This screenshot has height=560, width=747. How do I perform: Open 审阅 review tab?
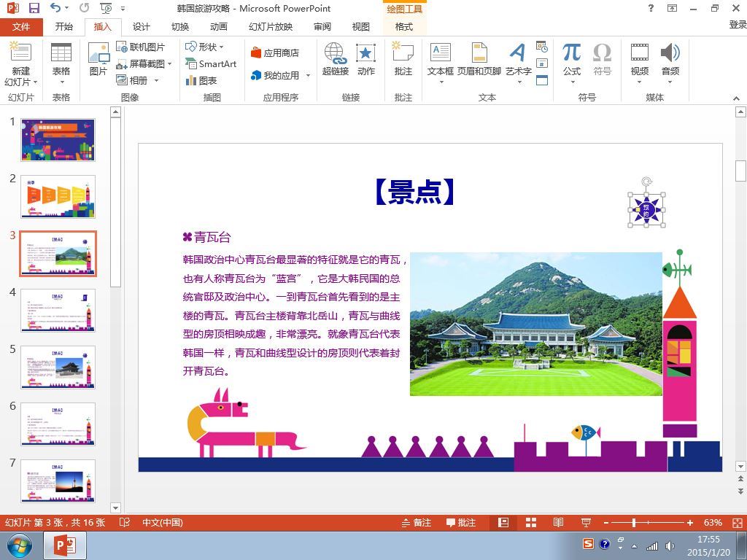pos(322,27)
